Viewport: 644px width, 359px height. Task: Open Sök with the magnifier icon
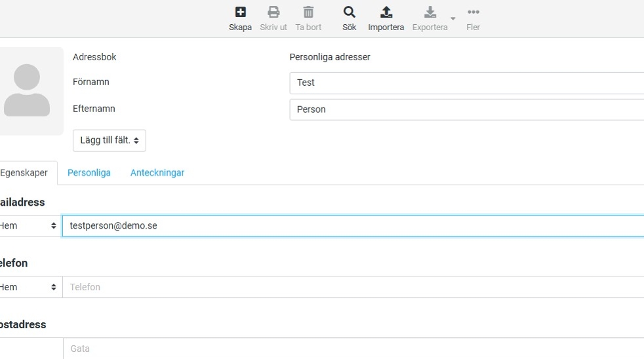click(350, 12)
